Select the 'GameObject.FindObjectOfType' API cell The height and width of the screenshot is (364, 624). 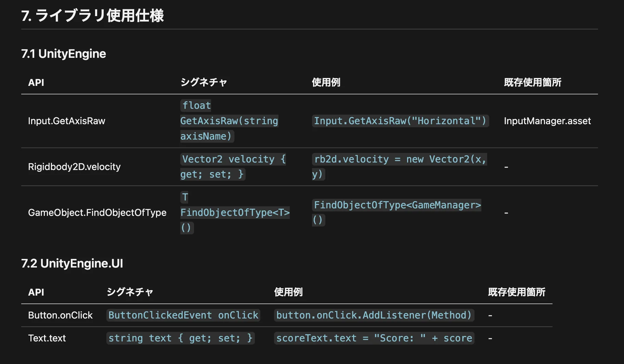click(97, 212)
